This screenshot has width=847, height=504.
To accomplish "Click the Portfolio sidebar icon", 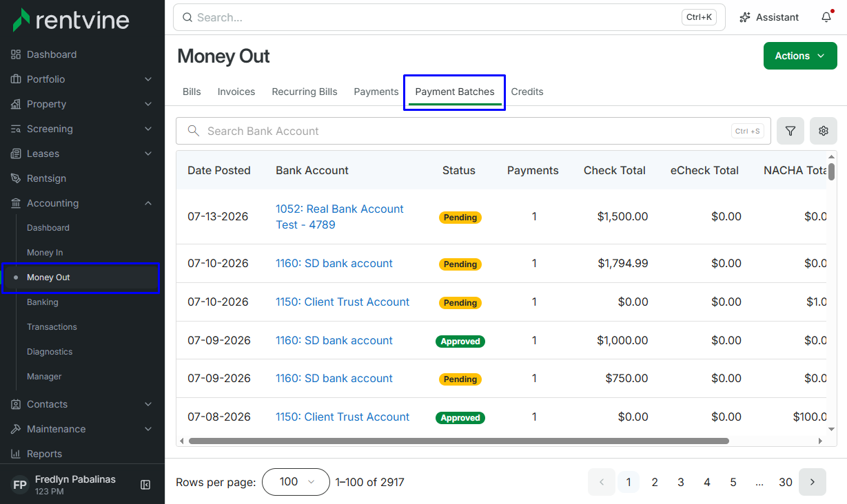I will click(x=16, y=79).
